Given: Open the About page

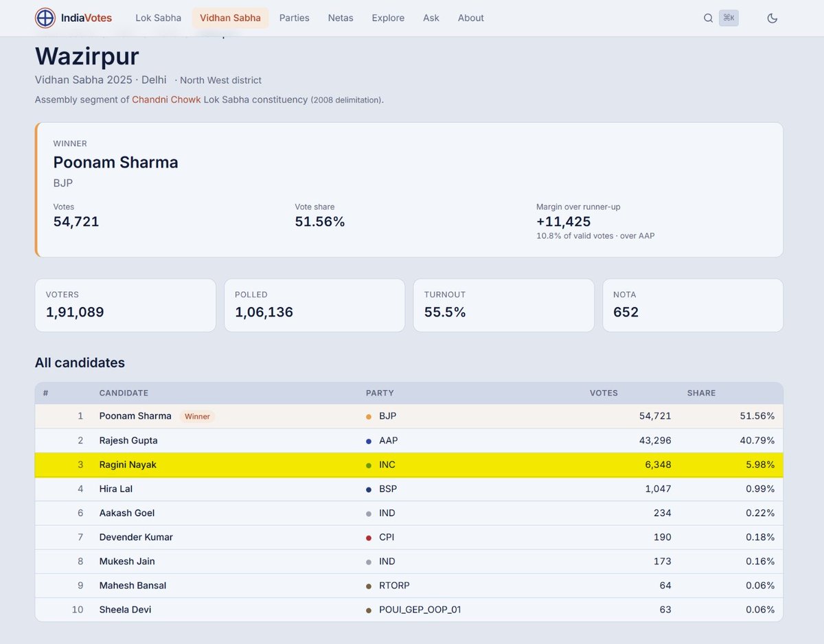Looking at the screenshot, I should tap(471, 18).
